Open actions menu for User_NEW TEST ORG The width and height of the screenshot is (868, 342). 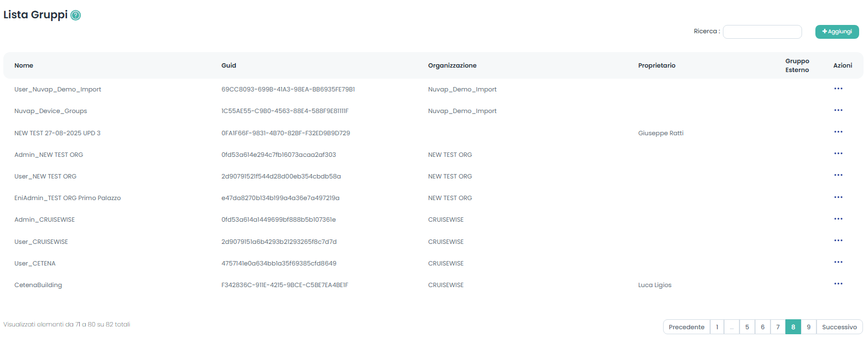click(x=838, y=175)
